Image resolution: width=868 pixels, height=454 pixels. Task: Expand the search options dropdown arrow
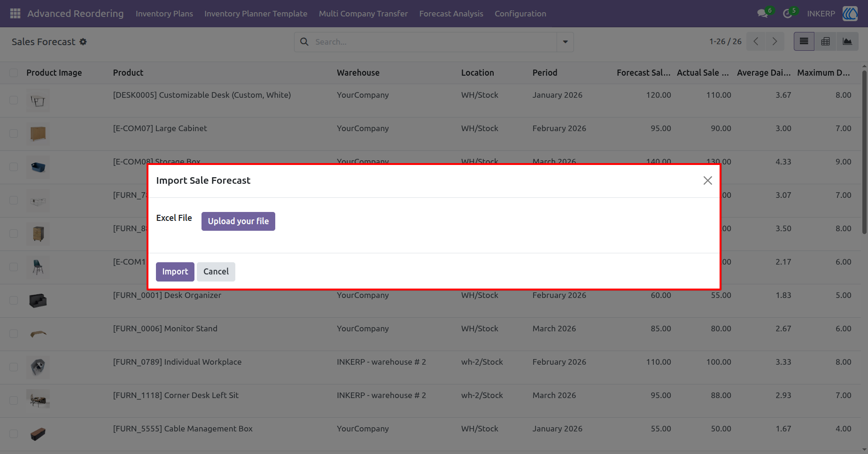click(565, 42)
